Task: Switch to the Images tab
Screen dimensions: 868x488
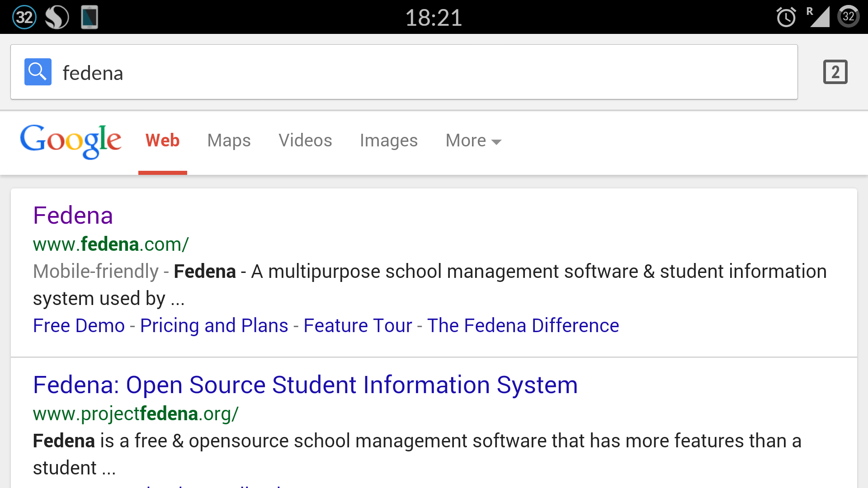Action: point(388,141)
